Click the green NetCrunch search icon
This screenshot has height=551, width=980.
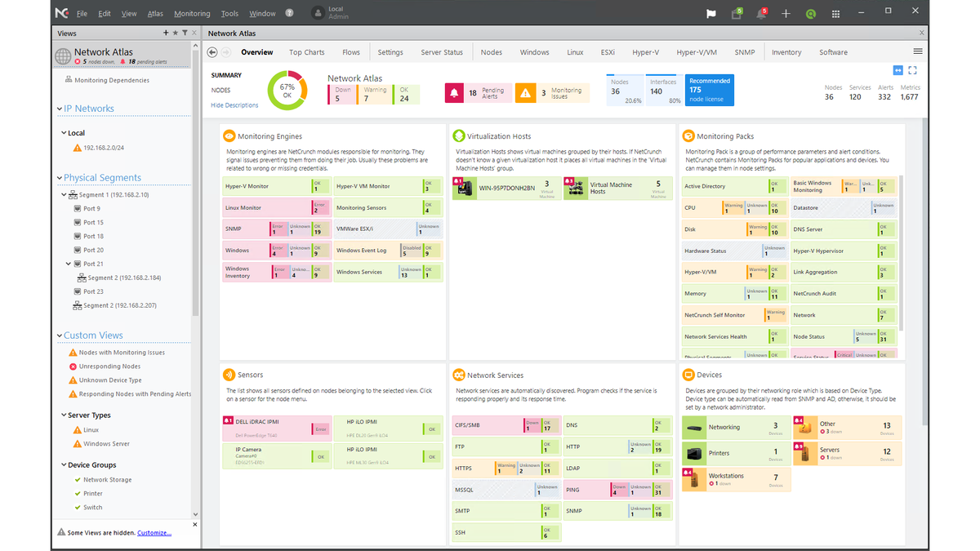pos(810,14)
